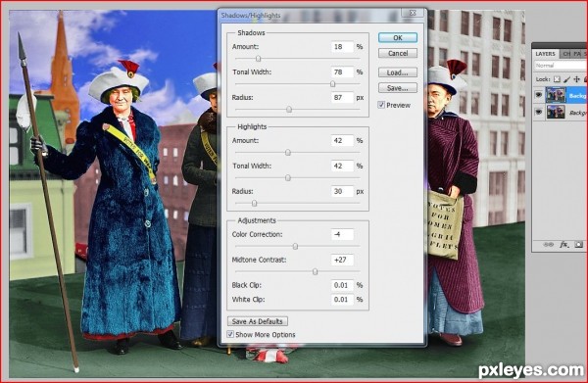Image resolution: width=588 pixels, height=383 pixels.
Task: Hide the bottom Background layer
Action: click(x=539, y=112)
